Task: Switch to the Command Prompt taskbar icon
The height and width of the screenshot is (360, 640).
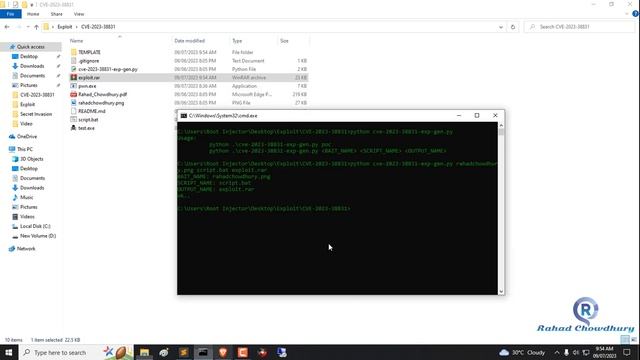Action: (x=203, y=352)
